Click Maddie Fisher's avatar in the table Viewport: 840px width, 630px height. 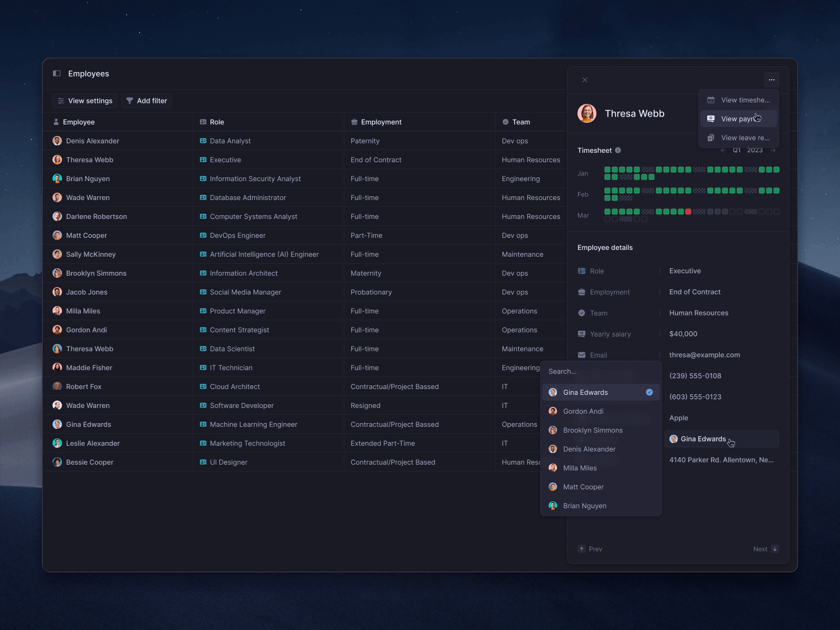pyautogui.click(x=57, y=367)
